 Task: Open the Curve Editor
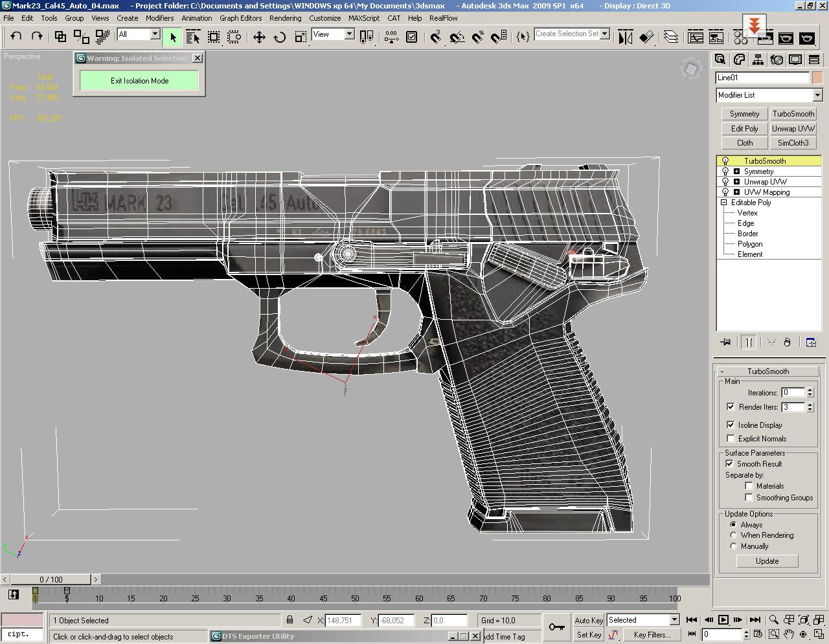(696, 37)
